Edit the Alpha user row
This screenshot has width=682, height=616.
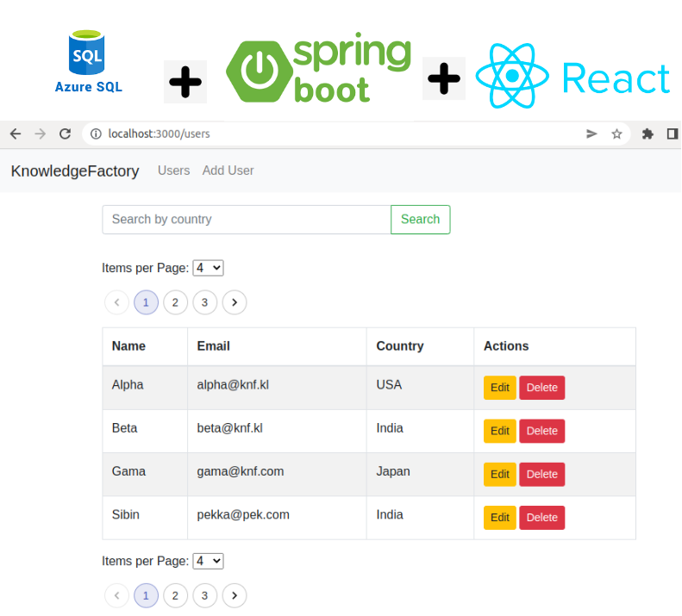500,388
